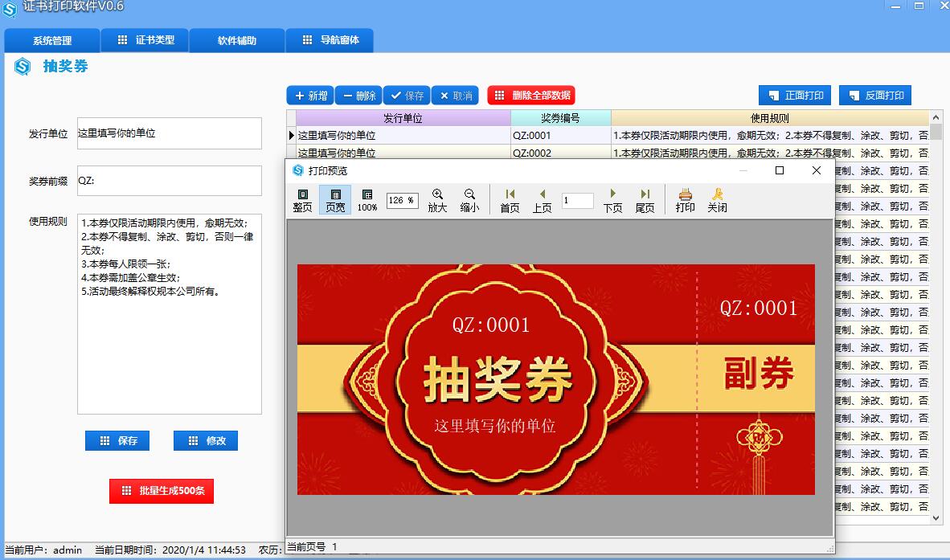Click the 抽奖券 logo icon in header

tap(23, 66)
